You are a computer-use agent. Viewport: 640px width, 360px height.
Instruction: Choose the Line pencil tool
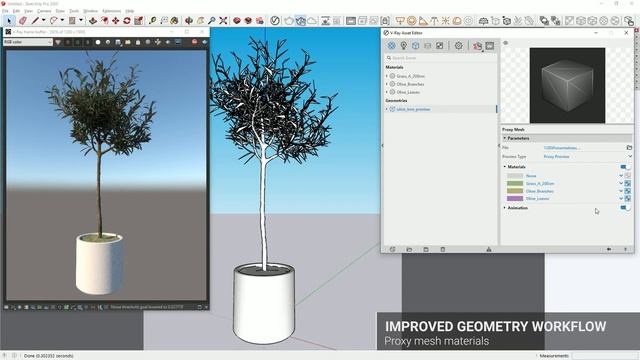[36, 20]
